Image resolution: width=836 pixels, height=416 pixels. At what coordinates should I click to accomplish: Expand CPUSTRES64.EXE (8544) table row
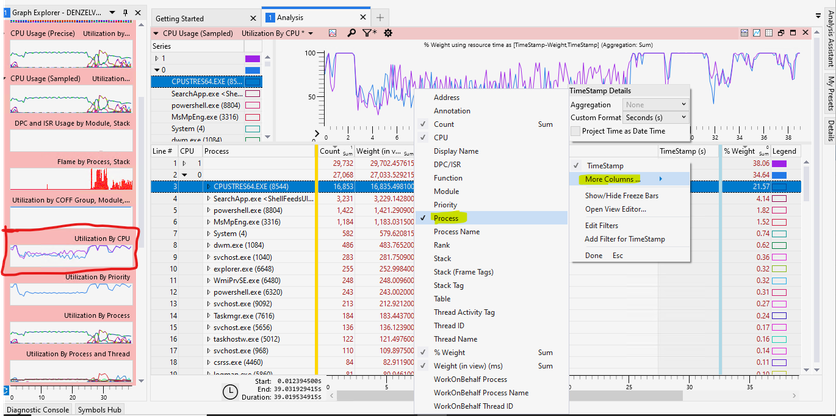[208, 187]
